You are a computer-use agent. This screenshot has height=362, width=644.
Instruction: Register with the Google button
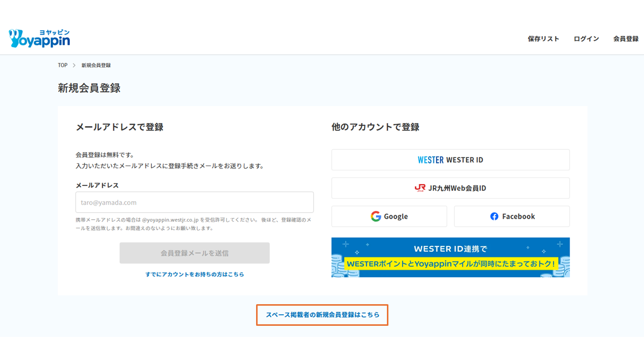click(x=389, y=216)
